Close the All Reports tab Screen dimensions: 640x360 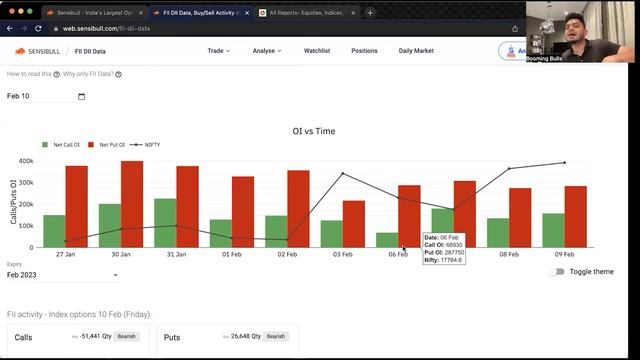click(353, 13)
